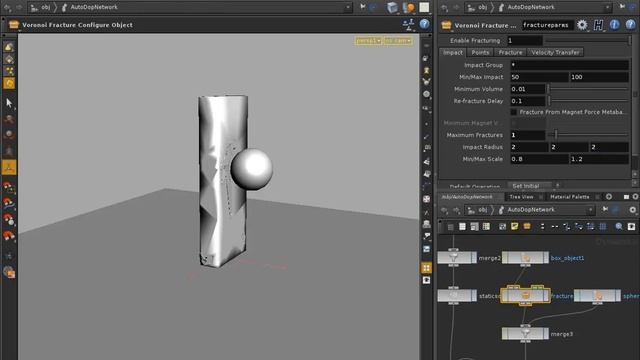Select the box_object1 node
The width and height of the screenshot is (640, 360).
pyautogui.click(x=525, y=258)
